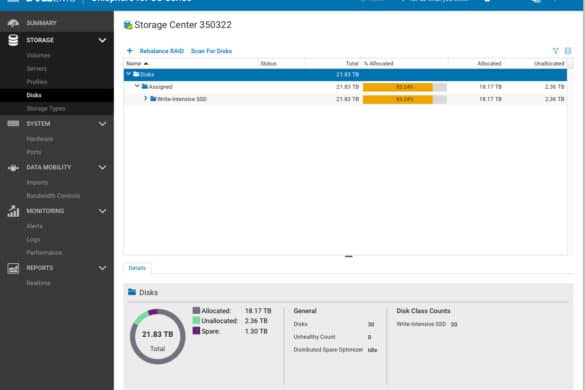Click the Storage Center icon beside title
Screen dimensions: 585x390
(x=128, y=25)
